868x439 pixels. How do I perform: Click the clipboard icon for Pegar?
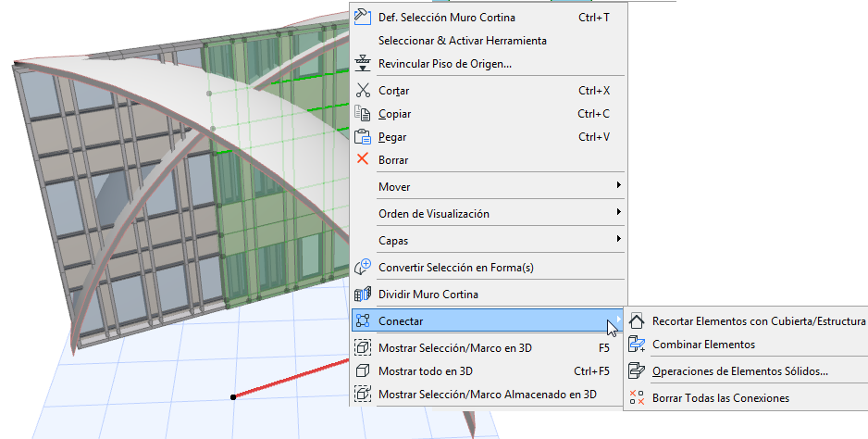pyautogui.click(x=363, y=136)
